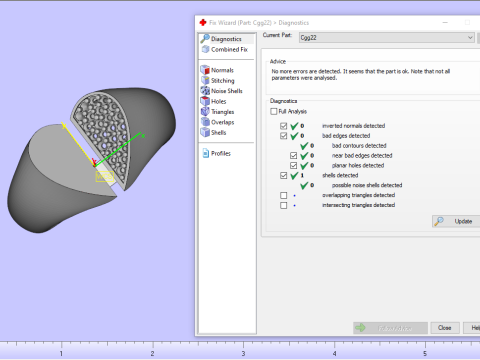The width and height of the screenshot is (480, 360).
Task: Open the Diagnostics magnifier icon
Action: tap(205, 39)
